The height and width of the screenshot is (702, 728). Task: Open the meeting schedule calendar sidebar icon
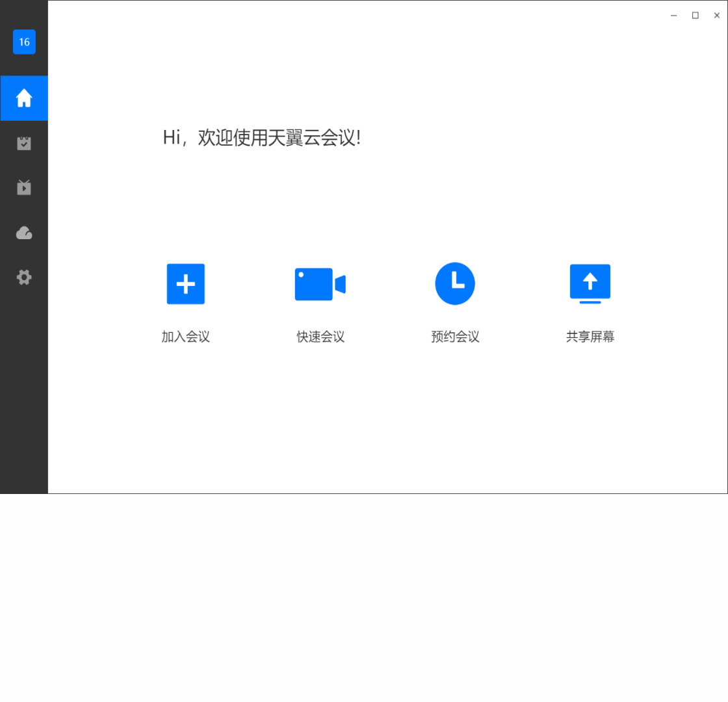click(24, 143)
